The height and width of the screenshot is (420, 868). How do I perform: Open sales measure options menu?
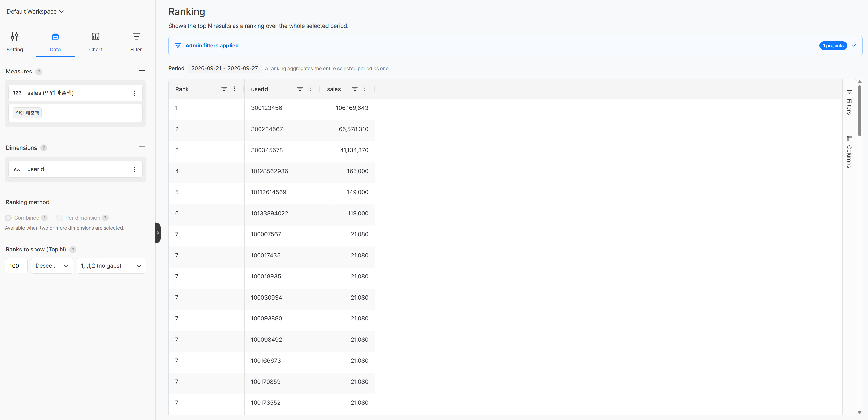pos(134,93)
